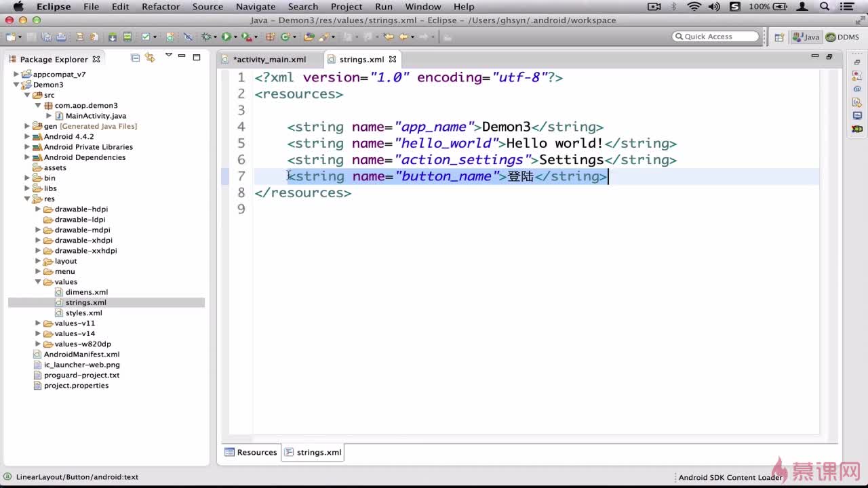The image size is (868, 488).
Task: Switch to the Resources bottom tab
Action: pos(251,452)
